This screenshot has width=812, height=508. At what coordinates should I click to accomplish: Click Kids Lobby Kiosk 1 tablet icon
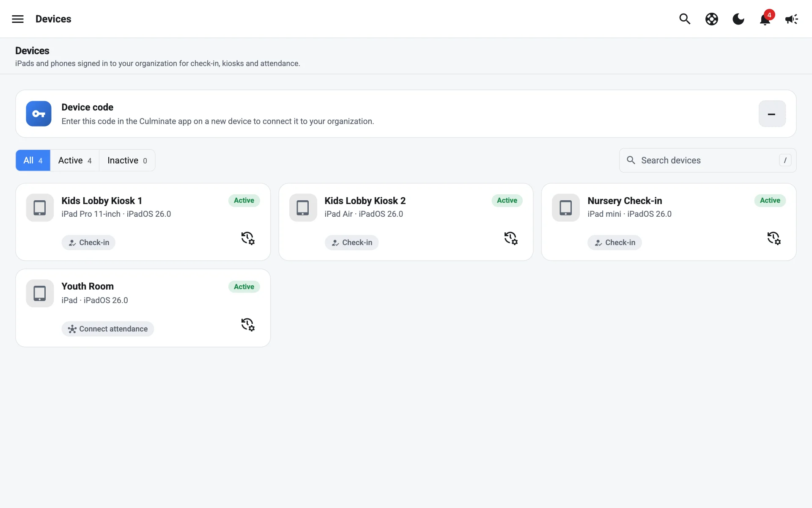click(40, 207)
